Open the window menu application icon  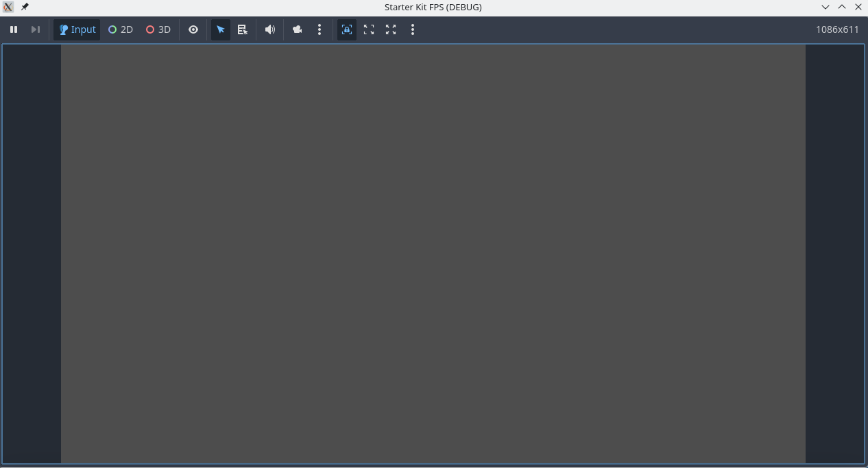[x=8, y=7]
